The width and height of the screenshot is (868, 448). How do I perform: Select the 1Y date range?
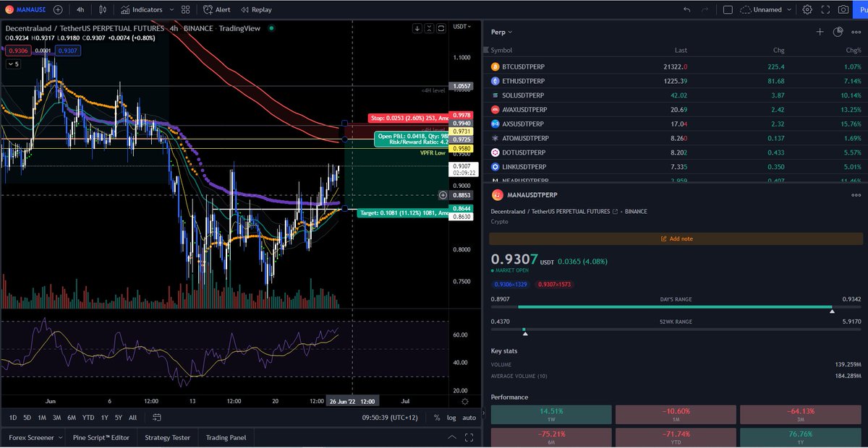(105, 418)
